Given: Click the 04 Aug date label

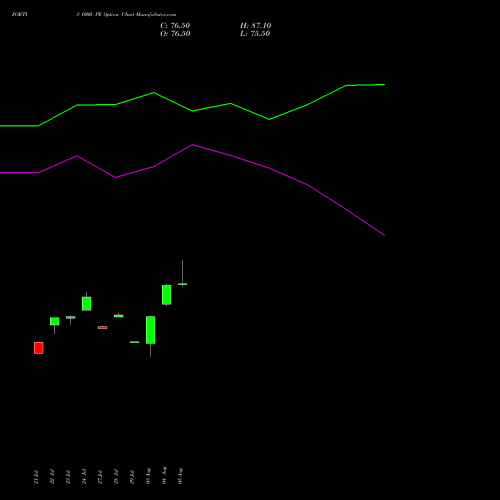Looking at the screenshot, I should [164, 475].
